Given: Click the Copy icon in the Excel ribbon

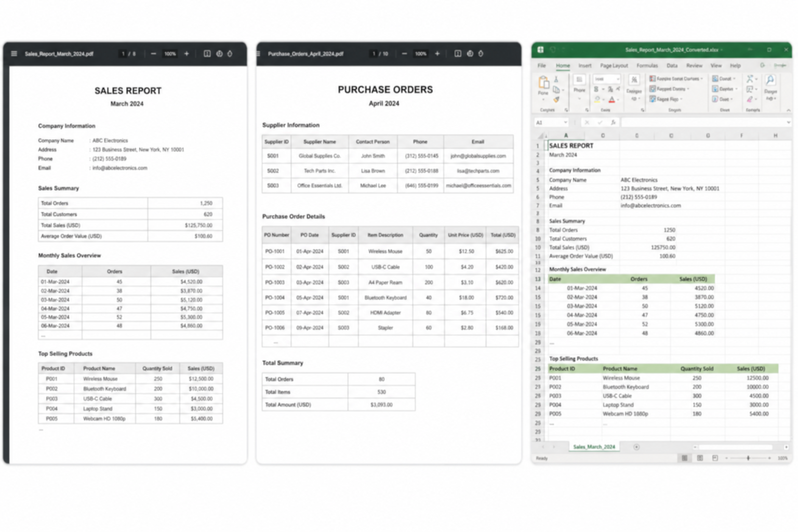Looking at the screenshot, I should coord(556,89).
